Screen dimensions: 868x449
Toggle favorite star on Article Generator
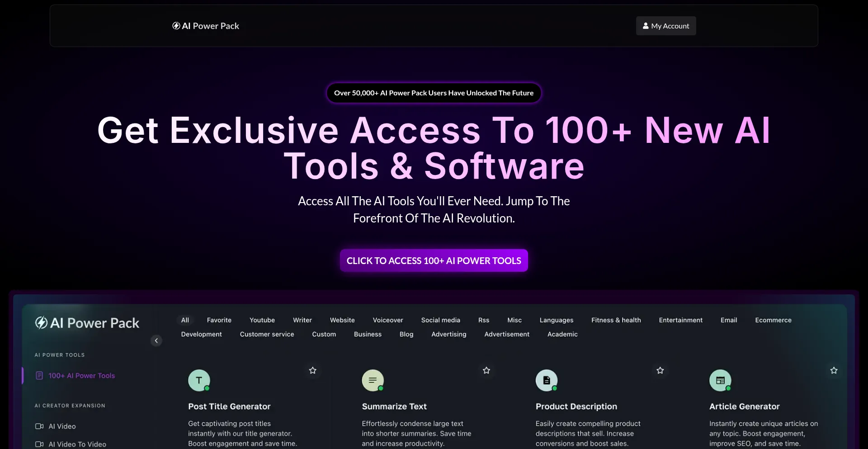coord(834,370)
